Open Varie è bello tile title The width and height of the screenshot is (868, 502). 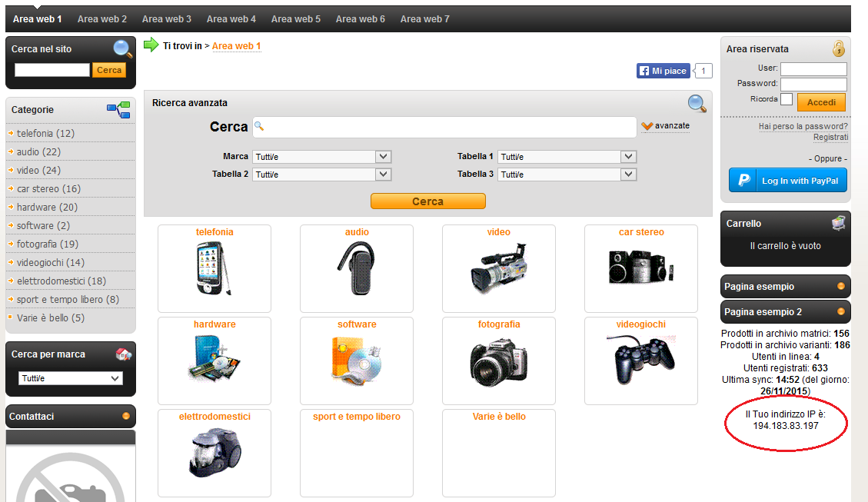pos(499,416)
